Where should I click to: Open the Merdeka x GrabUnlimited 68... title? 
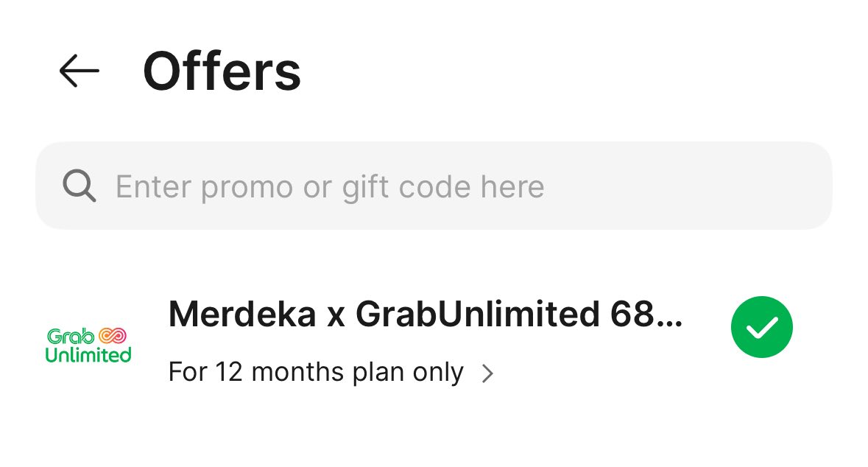coord(426,315)
